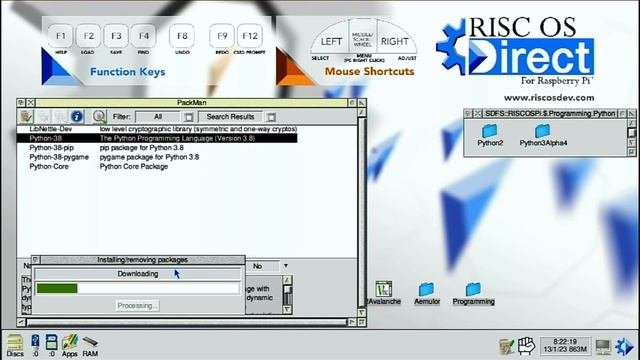The image size is (640, 360).
Task: Click the apply changes icon in PackMan toolbar
Action: pyautogui.click(x=27, y=117)
